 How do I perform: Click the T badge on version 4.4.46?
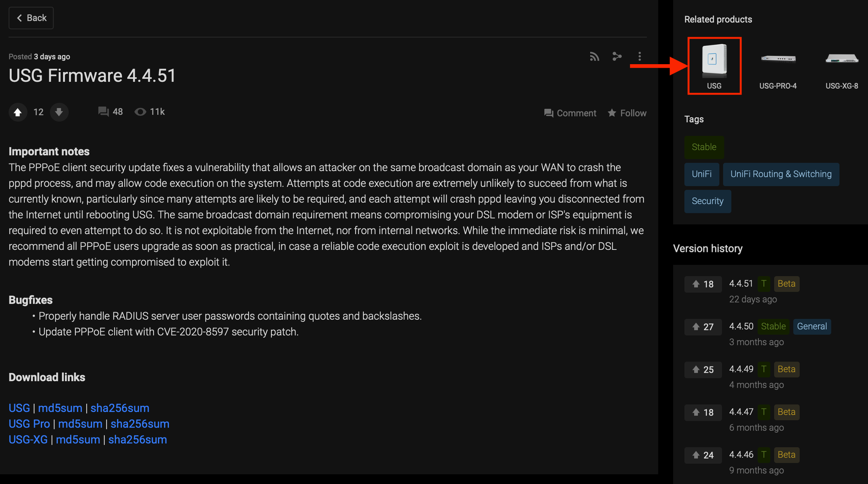764,455
